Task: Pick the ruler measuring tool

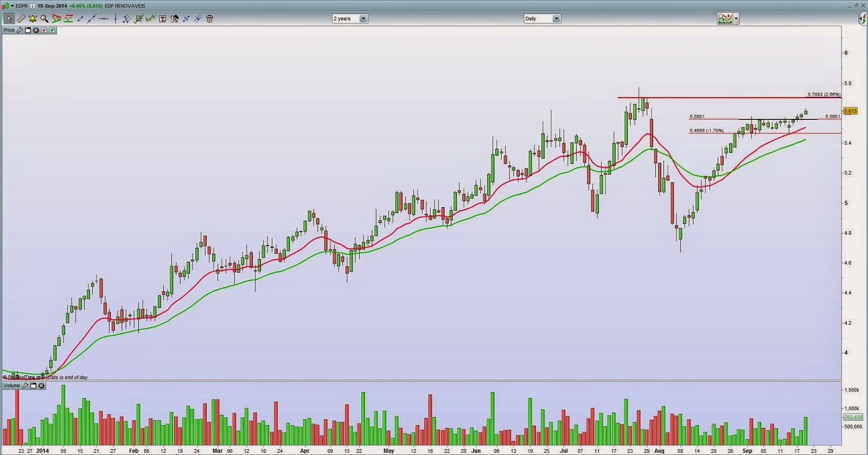Action: (x=21, y=18)
